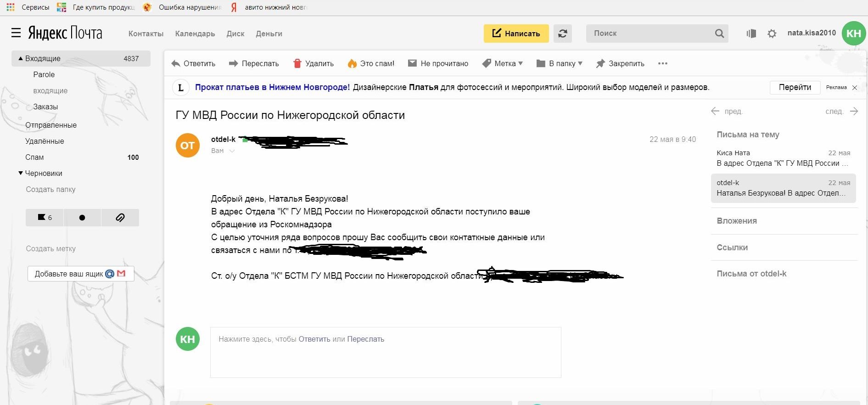Collapse the Входящие folder tree
This screenshot has height=405, width=868.
[21, 58]
